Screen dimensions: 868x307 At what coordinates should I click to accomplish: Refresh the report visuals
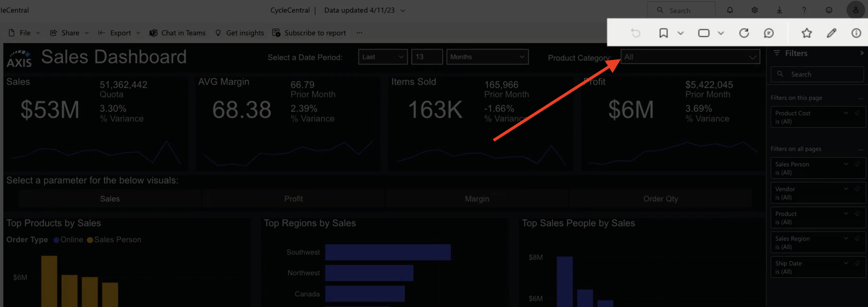point(744,33)
